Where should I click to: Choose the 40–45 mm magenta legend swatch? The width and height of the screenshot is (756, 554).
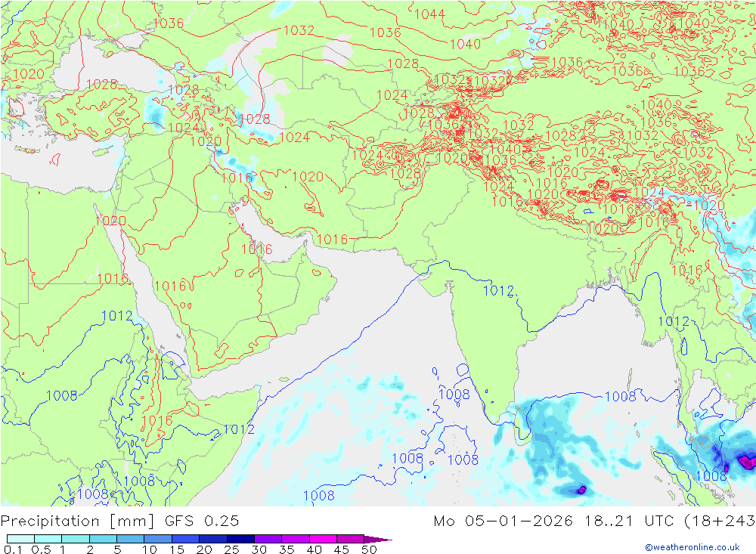tap(323, 539)
